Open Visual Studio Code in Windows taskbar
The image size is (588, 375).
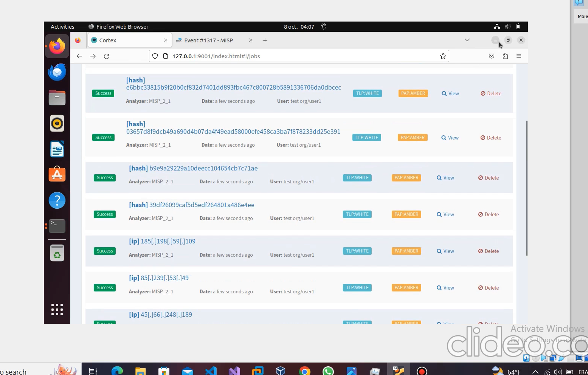pyautogui.click(x=211, y=371)
